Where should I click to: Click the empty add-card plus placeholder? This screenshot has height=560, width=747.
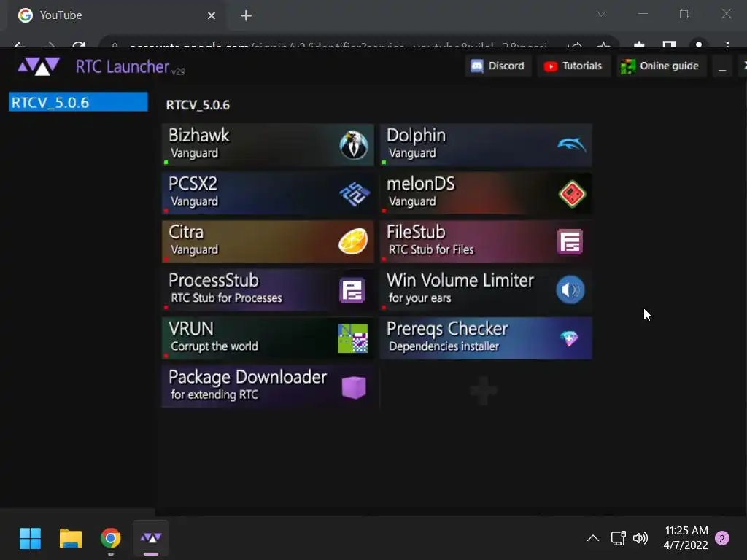(x=484, y=391)
